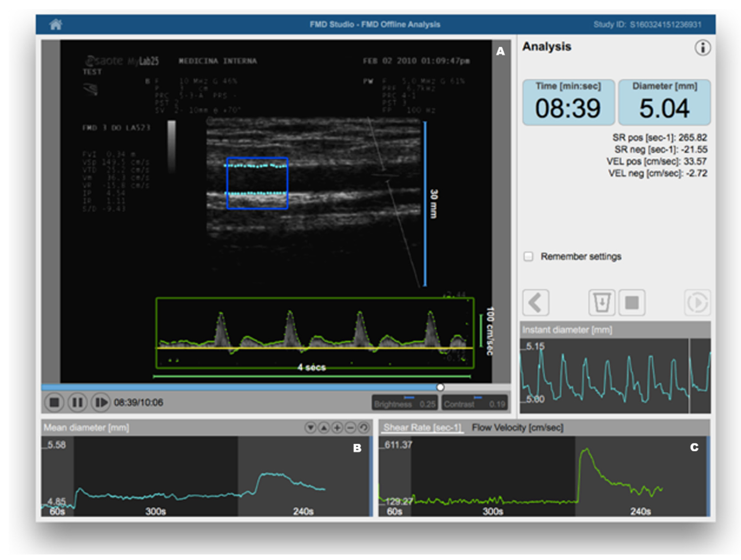This screenshot has height=560, width=741.
Task: Stop video playback
Action: (x=54, y=402)
